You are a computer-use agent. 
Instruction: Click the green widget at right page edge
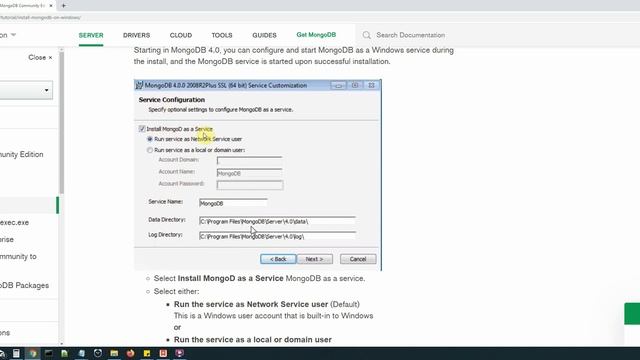click(x=632, y=313)
